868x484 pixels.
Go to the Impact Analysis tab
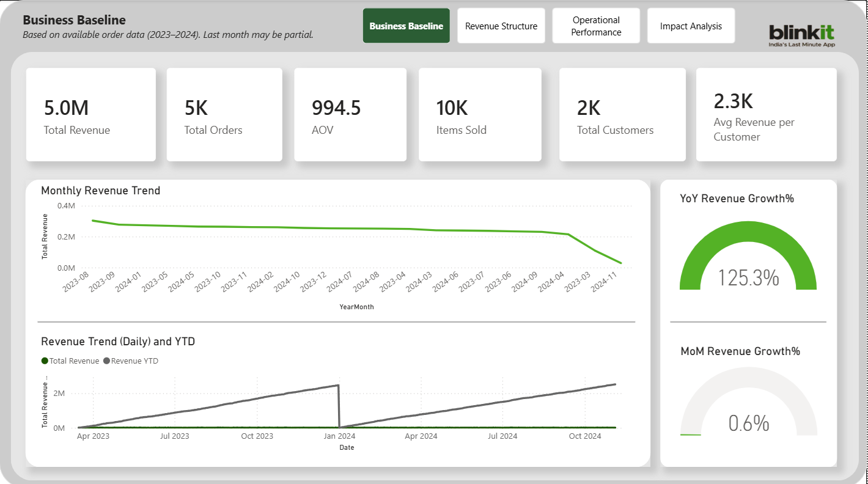click(691, 25)
